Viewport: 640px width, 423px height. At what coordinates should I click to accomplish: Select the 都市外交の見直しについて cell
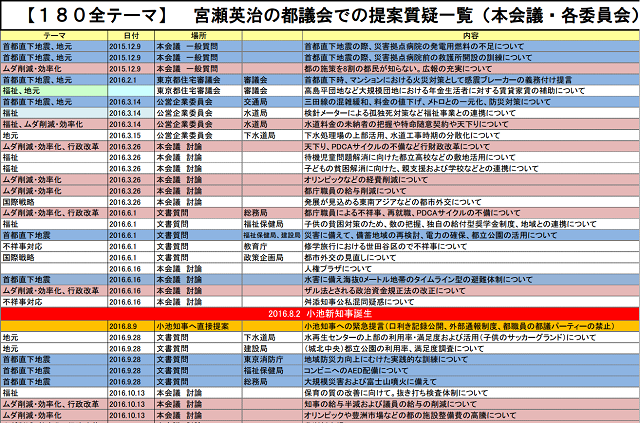[x=471, y=257]
